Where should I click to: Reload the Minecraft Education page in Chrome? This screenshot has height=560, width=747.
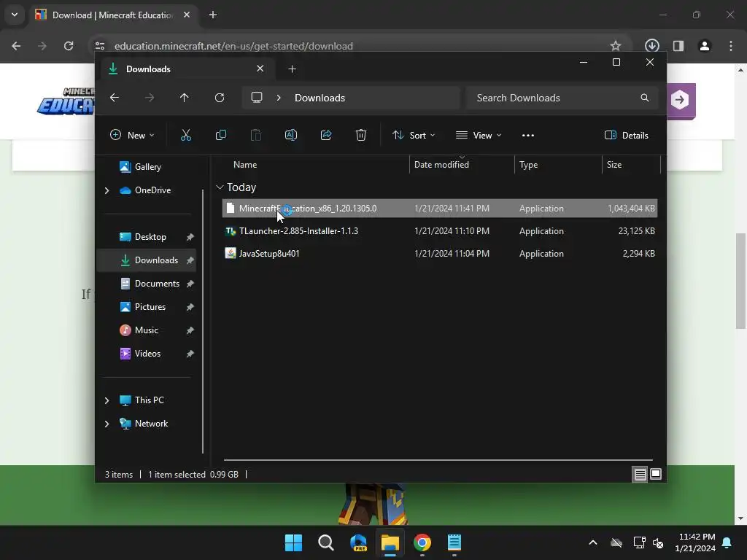[x=69, y=46]
